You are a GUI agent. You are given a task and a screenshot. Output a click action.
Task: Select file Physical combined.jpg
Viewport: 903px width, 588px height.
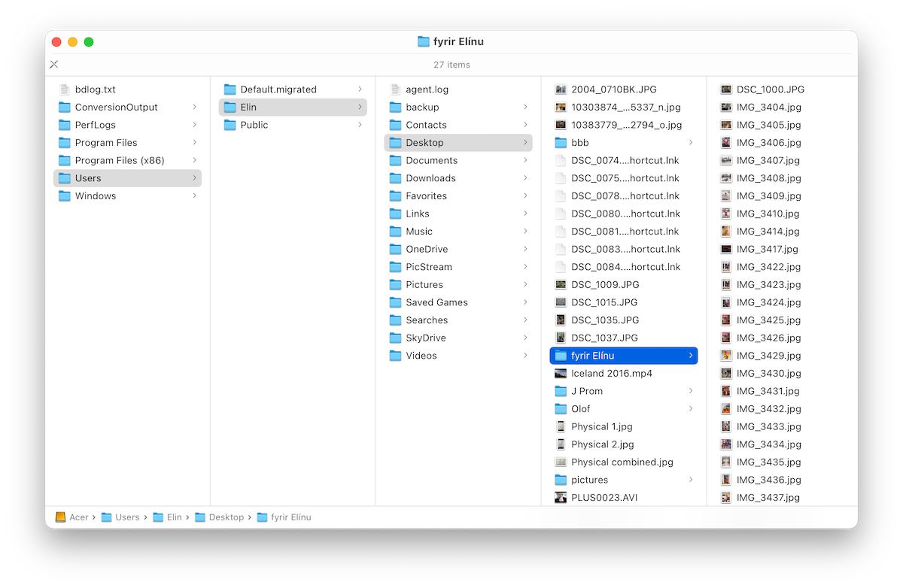tap(624, 462)
